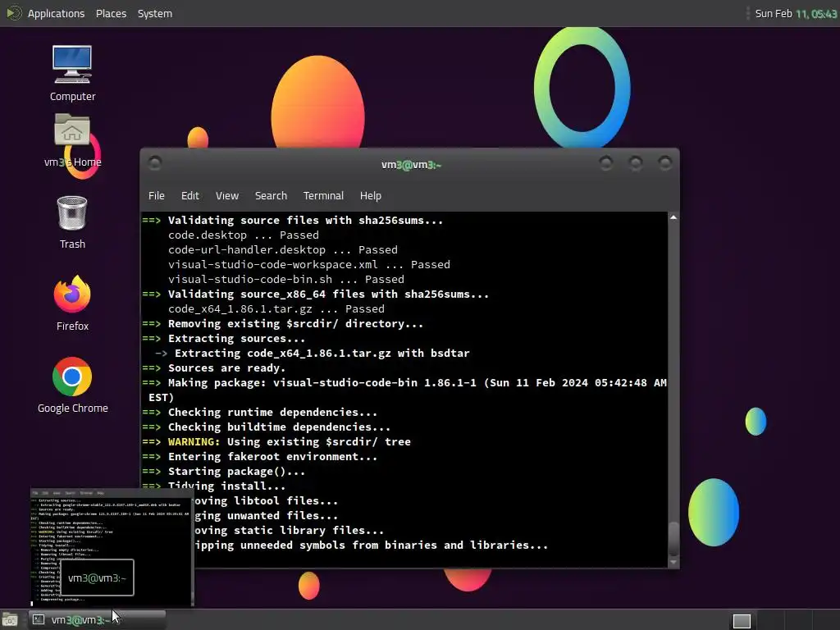The height and width of the screenshot is (630, 840).
Task: Click the terminal window menu button at title left
Action: click(x=155, y=163)
